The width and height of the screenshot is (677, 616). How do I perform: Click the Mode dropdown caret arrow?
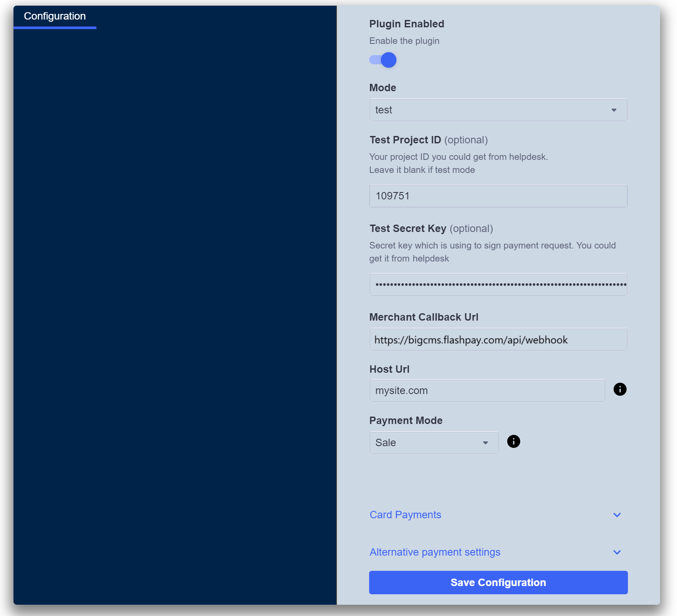[x=614, y=110]
